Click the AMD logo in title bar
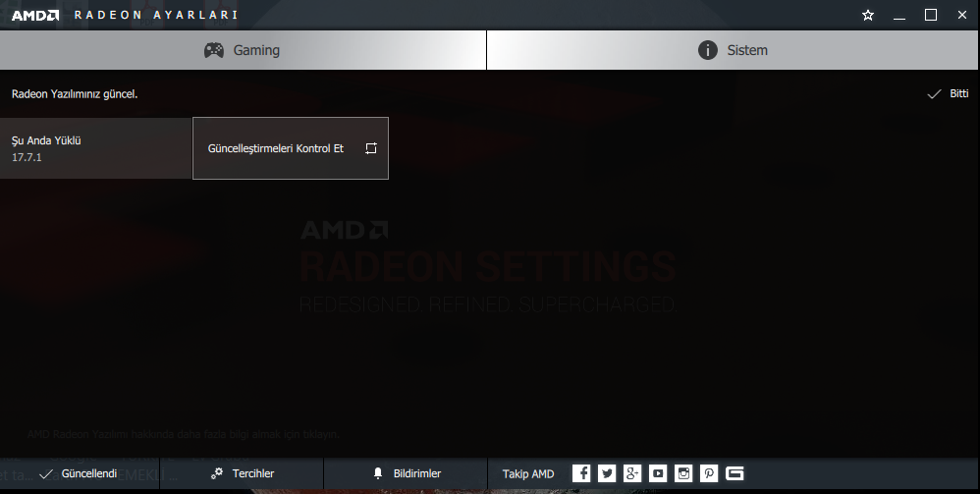Screen dimensions: 980x494 point(35,15)
